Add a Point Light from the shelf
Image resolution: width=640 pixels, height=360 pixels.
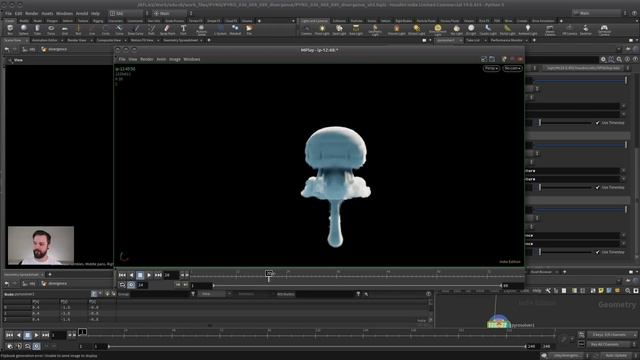click(322, 29)
